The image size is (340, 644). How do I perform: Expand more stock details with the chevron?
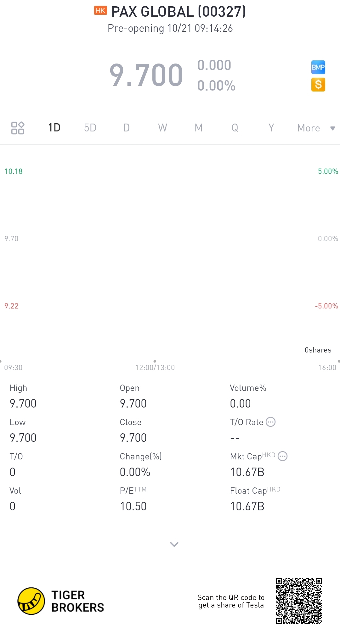[174, 544]
